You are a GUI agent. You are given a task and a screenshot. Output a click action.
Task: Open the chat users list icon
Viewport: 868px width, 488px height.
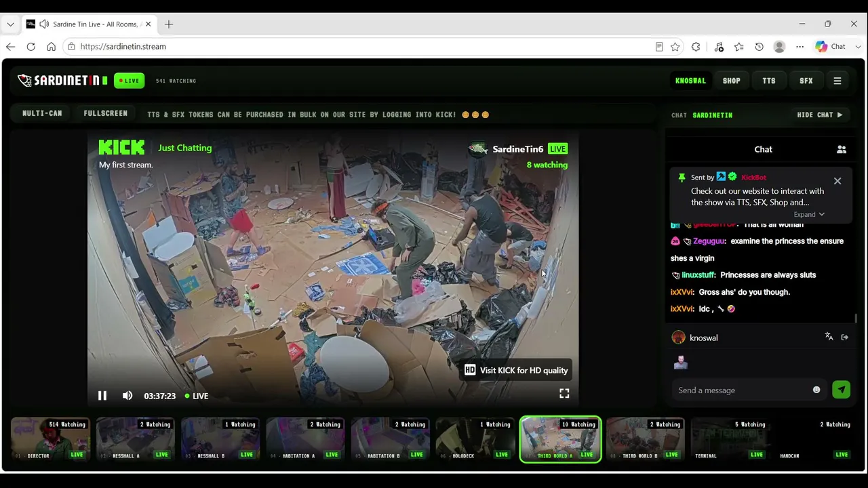point(842,149)
